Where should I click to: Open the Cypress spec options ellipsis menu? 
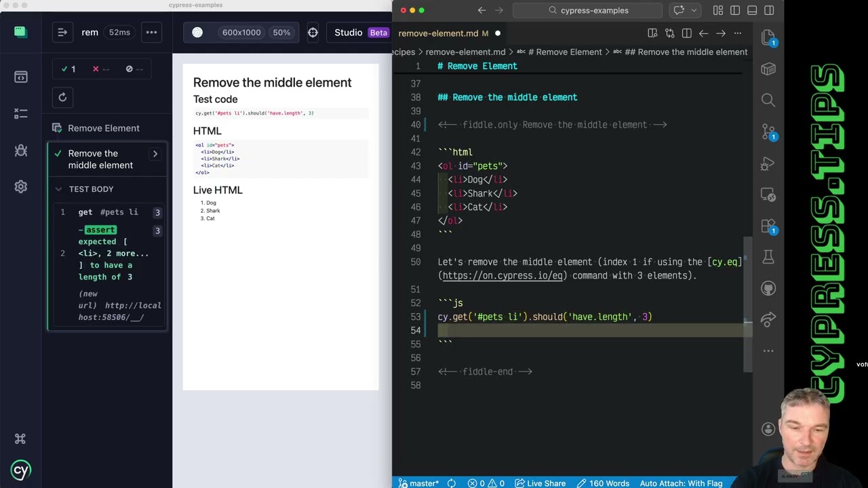click(x=151, y=33)
